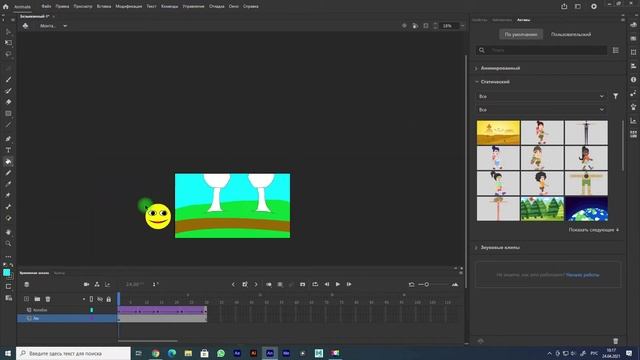The height and width of the screenshot is (360, 640).
Task: Click the layer parenting view icon
Action: [97, 284]
